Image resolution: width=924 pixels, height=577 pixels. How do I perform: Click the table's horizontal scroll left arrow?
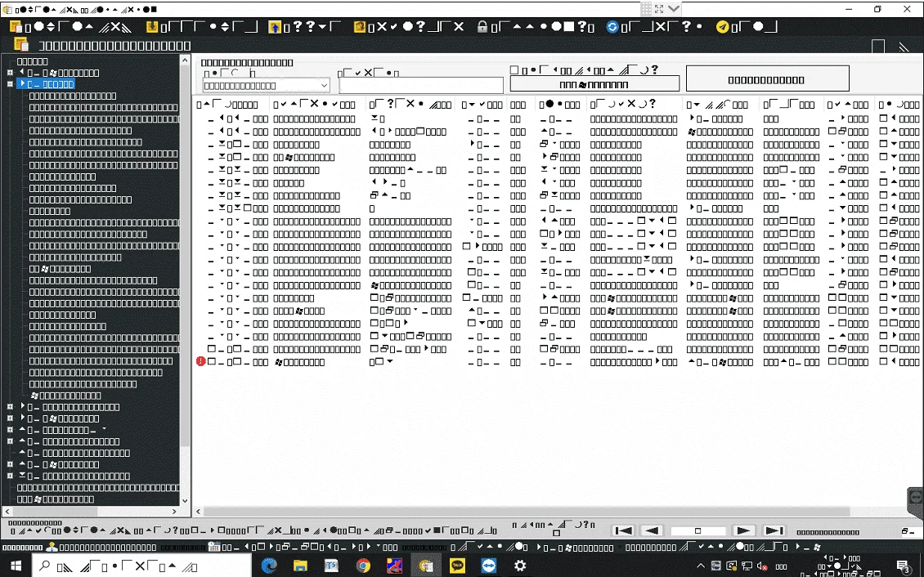point(199,512)
